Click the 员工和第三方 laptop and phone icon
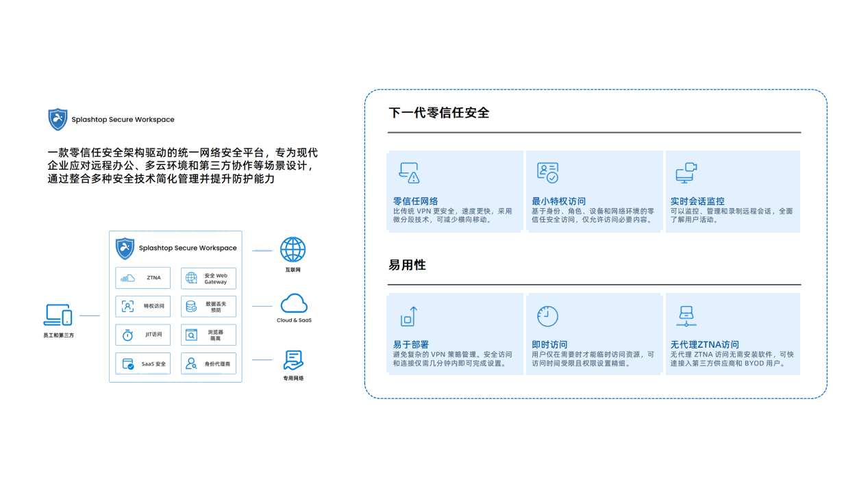This screenshot has height=488, width=868. [x=58, y=315]
